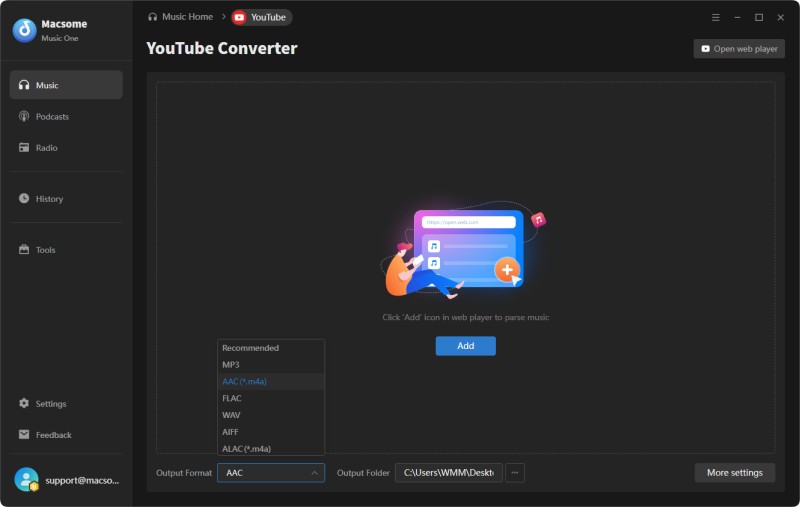
Task: Click the Macsome Music One logo icon
Action: coord(24,30)
